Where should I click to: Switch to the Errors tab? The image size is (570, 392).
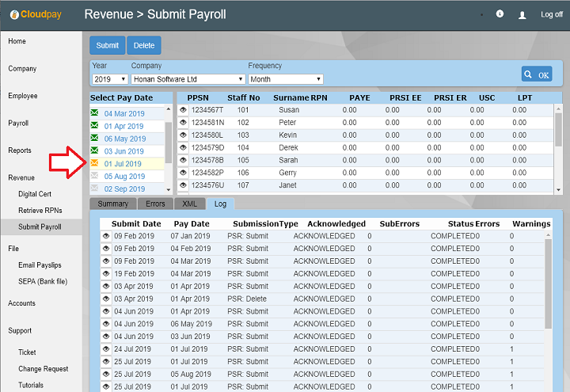[155, 204]
